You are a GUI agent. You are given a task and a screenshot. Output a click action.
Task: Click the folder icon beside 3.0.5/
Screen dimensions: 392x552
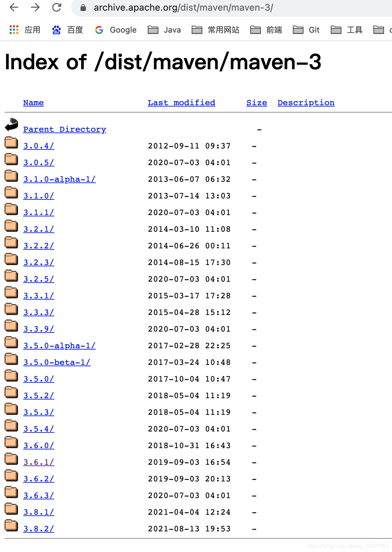(11, 159)
